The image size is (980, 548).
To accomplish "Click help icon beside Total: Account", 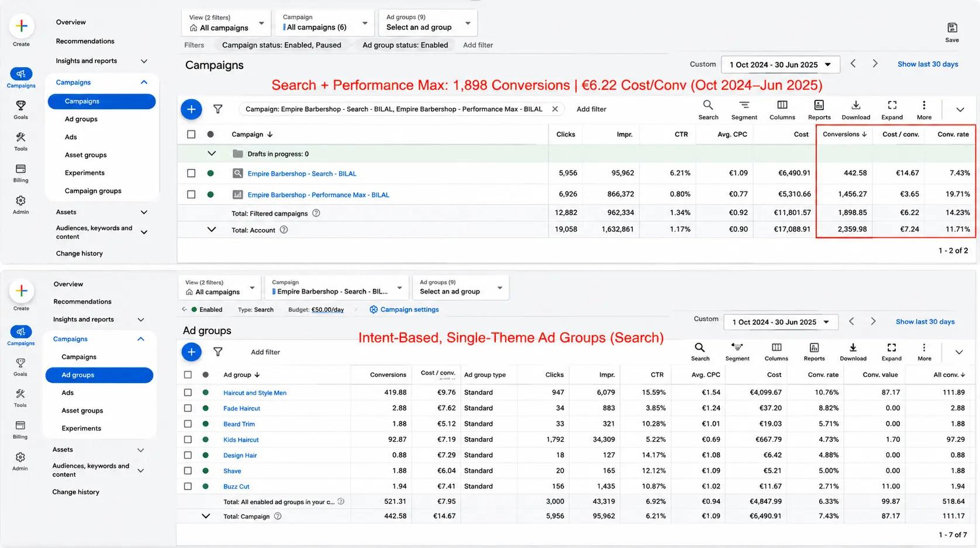I will coord(284,230).
